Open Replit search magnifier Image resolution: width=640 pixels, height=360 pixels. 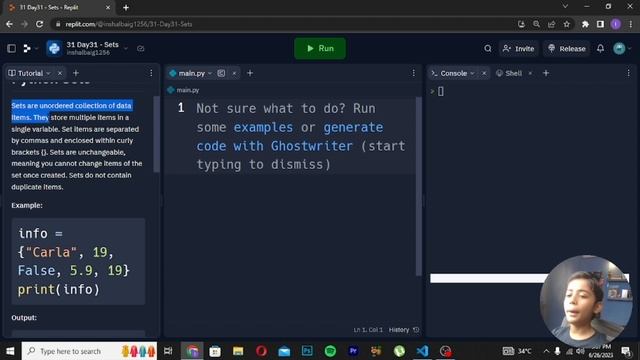coord(488,49)
